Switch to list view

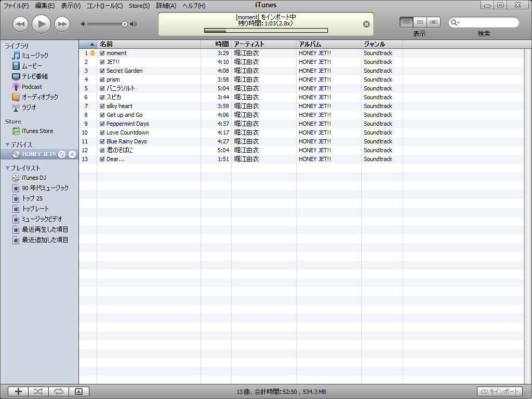[406, 22]
